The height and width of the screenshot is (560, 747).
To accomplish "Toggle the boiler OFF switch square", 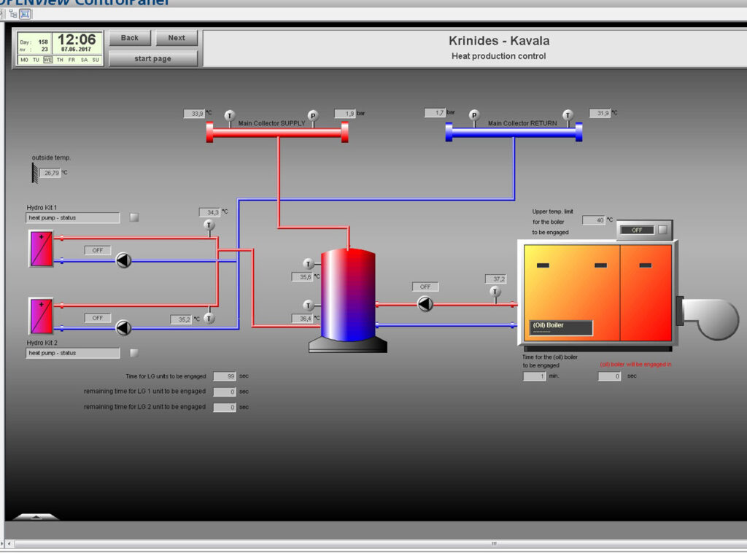I will [662, 230].
